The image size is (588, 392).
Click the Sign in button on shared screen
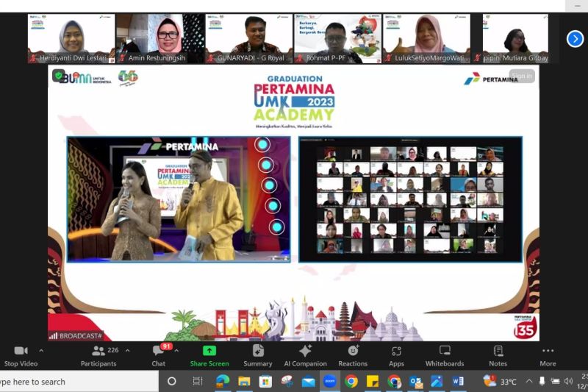click(x=522, y=76)
